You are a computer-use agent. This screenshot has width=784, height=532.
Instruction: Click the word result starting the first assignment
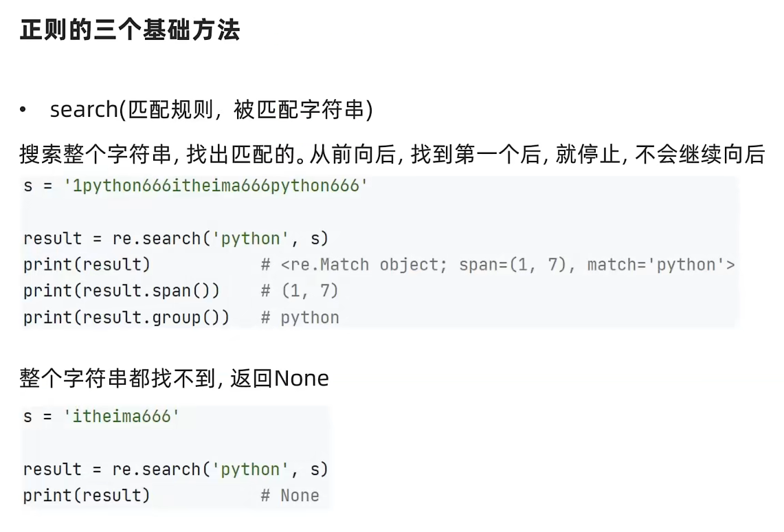[52, 239]
